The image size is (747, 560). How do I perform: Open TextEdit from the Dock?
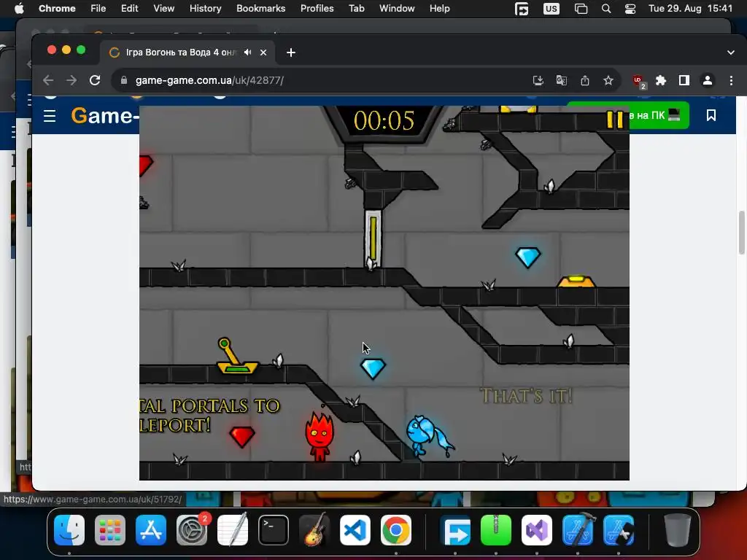233,530
